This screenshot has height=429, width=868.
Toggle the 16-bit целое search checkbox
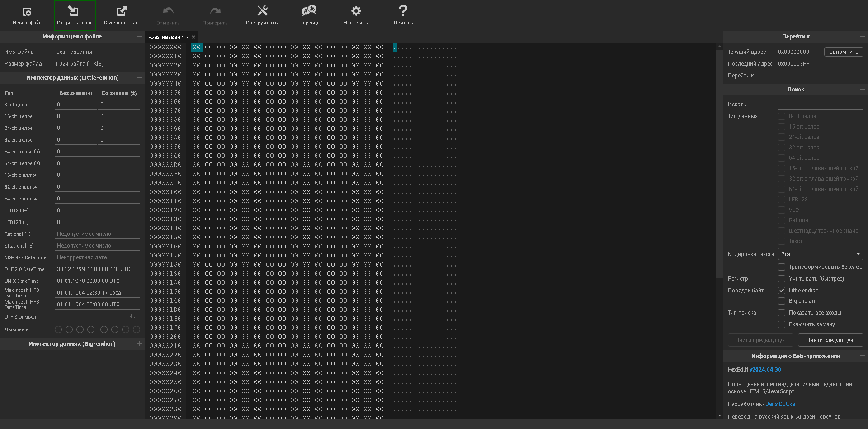(782, 127)
